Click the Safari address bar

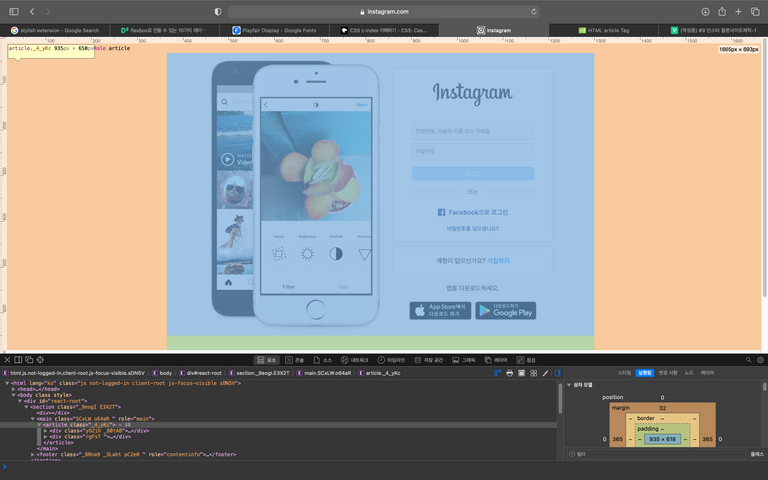pyautogui.click(x=384, y=11)
